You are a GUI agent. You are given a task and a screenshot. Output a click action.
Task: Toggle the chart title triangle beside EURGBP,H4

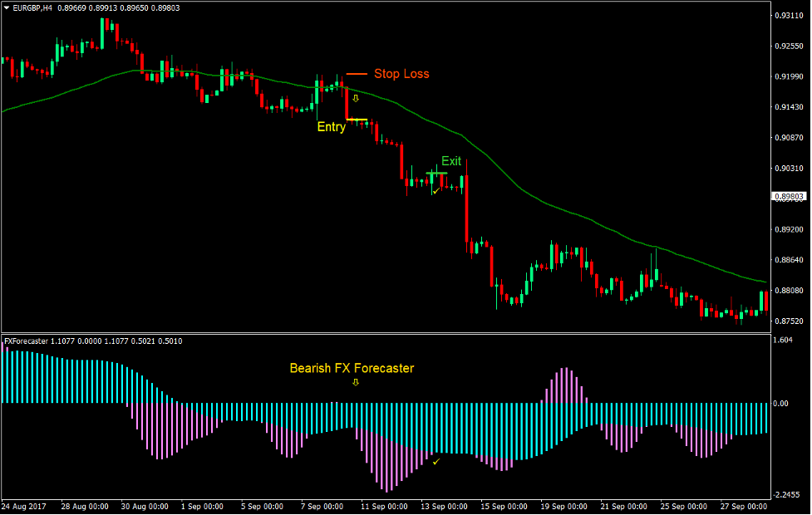[x=7, y=7]
